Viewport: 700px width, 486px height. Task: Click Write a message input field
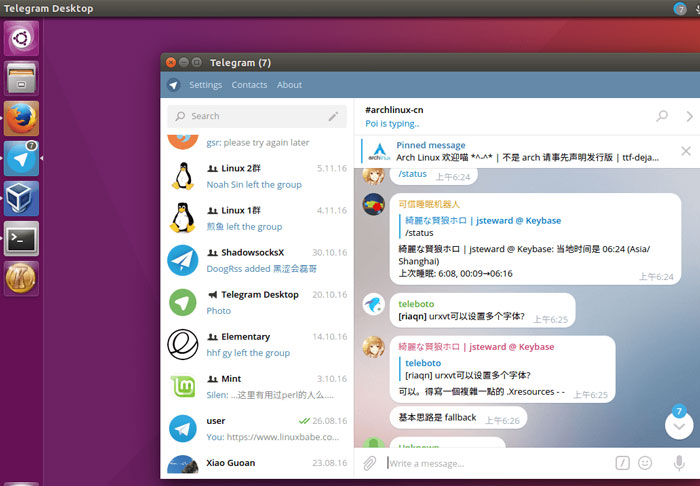coord(496,464)
